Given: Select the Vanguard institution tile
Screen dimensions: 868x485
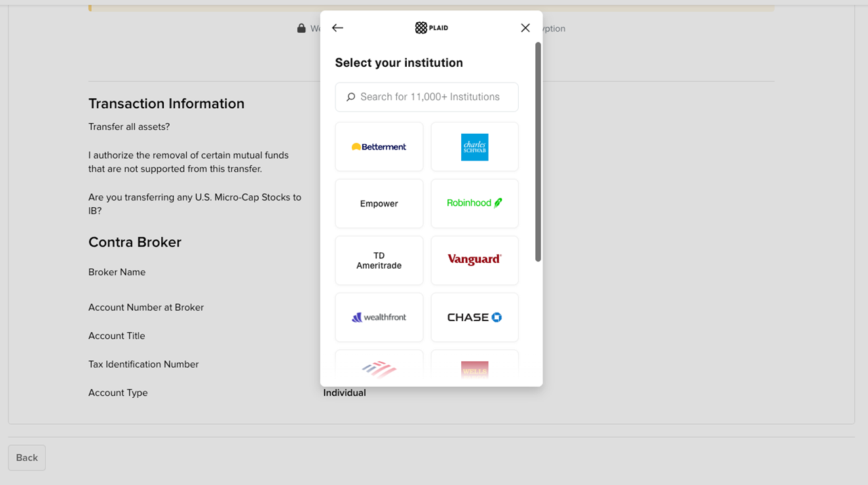Looking at the screenshot, I should pos(474,260).
